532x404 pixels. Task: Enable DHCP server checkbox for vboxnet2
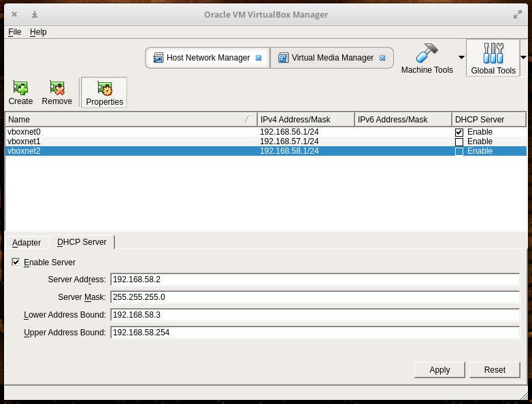click(x=459, y=151)
